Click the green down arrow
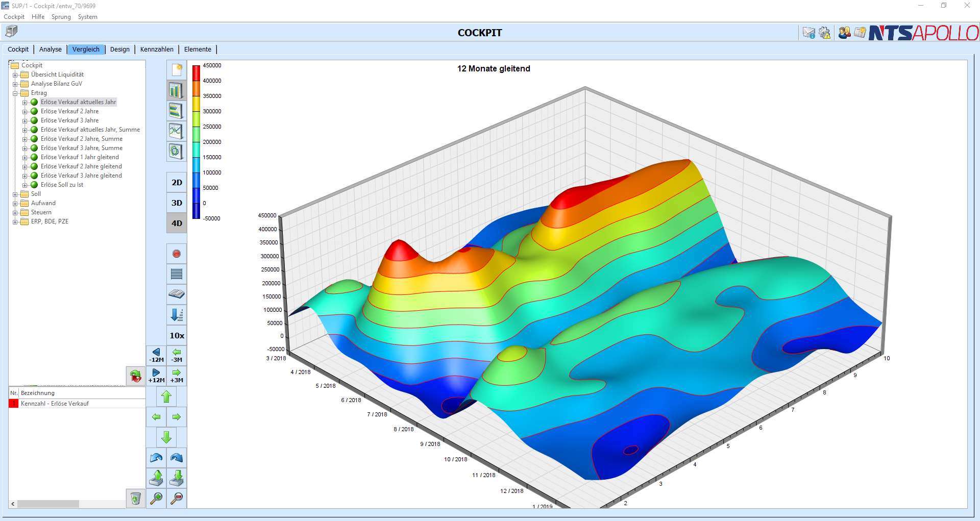The width and height of the screenshot is (980, 521). click(x=166, y=437)
